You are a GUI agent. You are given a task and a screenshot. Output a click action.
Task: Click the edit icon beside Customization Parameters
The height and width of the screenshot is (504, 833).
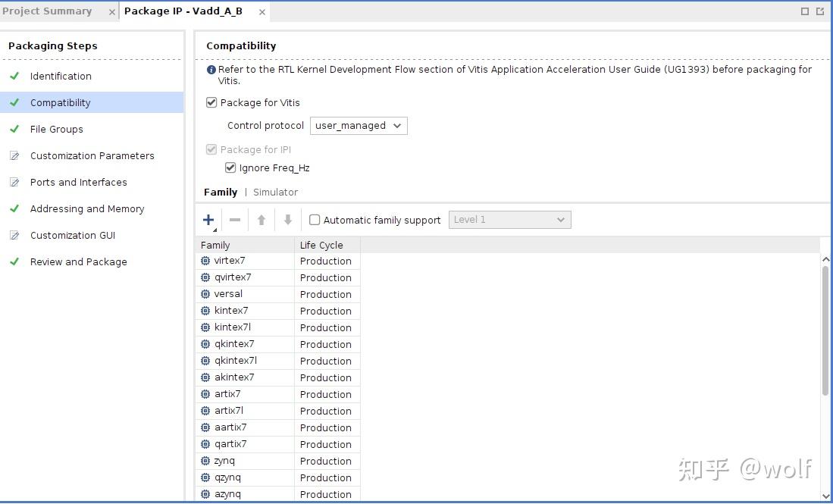[14, 156]
